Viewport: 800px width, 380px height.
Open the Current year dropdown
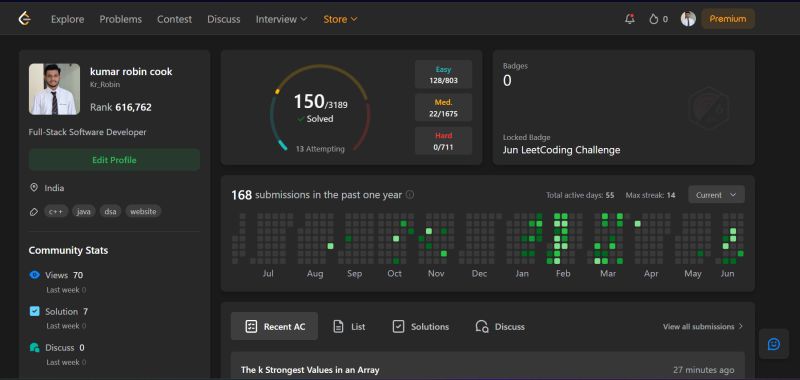point(716,195)
